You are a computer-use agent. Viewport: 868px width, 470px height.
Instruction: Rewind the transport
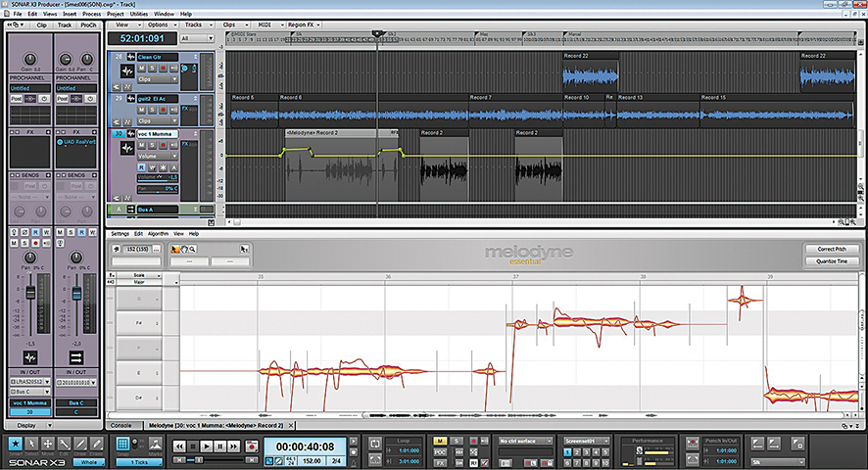pyautogui.click(x=179, y=446)
